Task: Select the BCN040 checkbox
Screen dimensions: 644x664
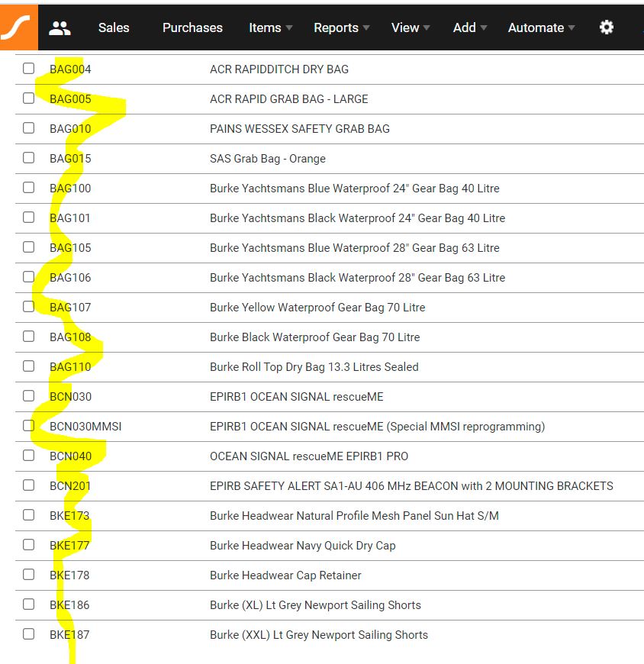Action: [29, 455]
